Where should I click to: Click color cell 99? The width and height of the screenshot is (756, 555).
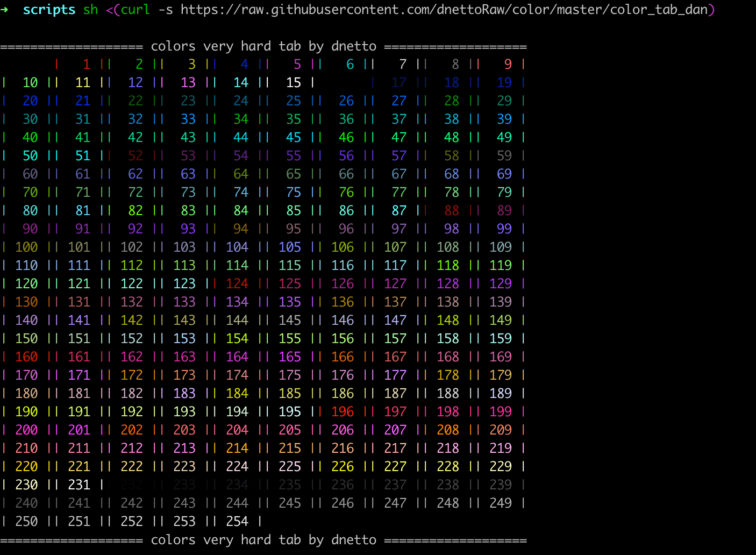pyautogui.click(x=504, y=229)
